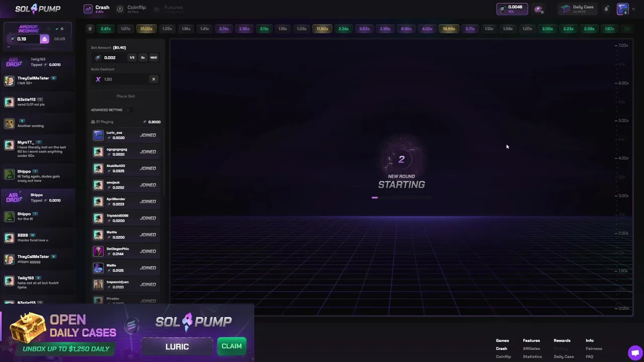The width and height of the screenshot is (644, 362).
Task: Click Shippo username saying 'for the W'
Action: (x=24, y=214)
